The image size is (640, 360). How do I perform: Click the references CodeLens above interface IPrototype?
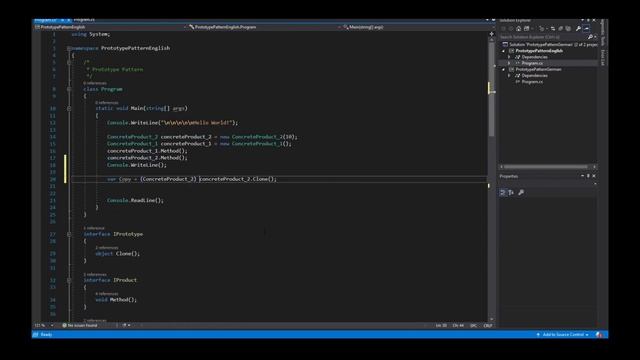click(94, 228)
